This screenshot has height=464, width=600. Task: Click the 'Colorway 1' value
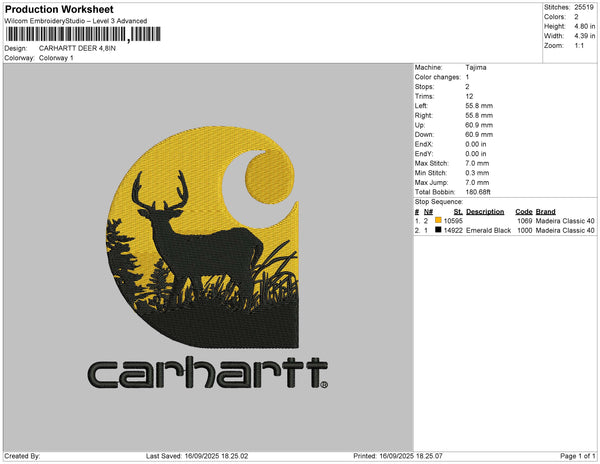[56, 58]
